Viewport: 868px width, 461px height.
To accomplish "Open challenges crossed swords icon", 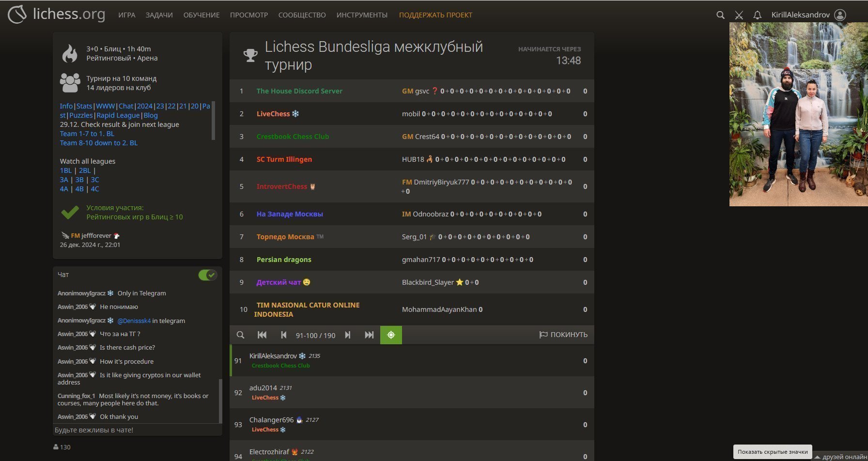I will pos(739,15).
